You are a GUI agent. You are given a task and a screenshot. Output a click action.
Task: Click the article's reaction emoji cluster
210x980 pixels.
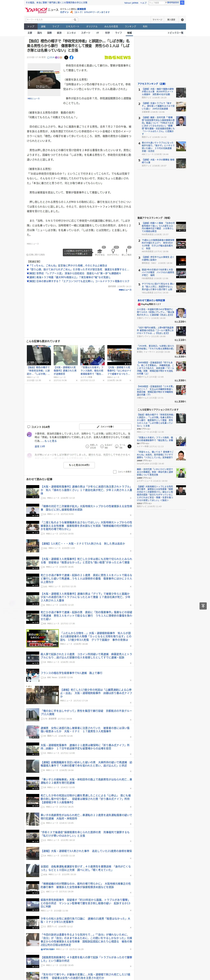click(59, 57)
